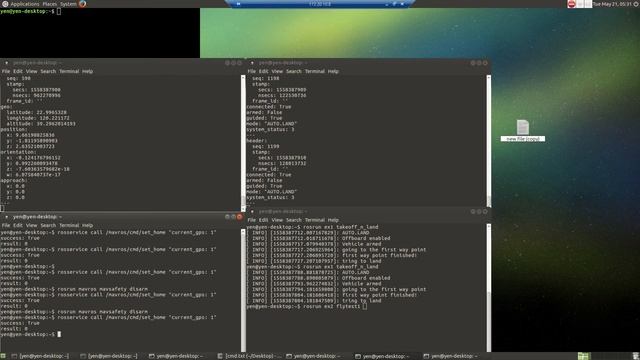Image resolution: width=640 pixels, height=360 pixels.
Task: Click scrollbar of the takeoff_n_land terminal
Action: coord(489,287)
